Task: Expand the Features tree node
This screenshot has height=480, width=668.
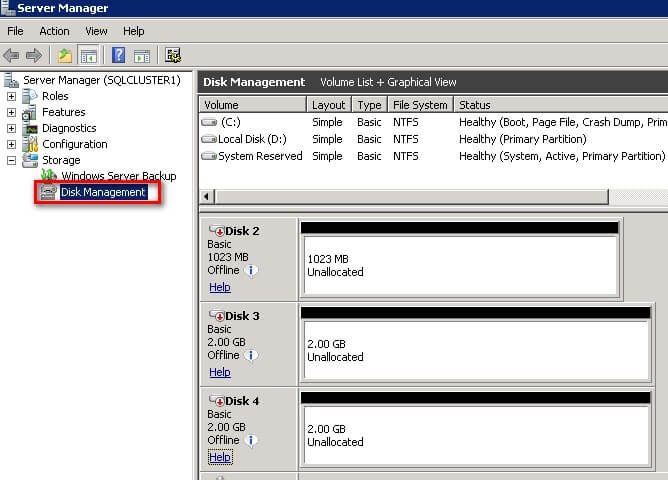Action: click(12, 112)
